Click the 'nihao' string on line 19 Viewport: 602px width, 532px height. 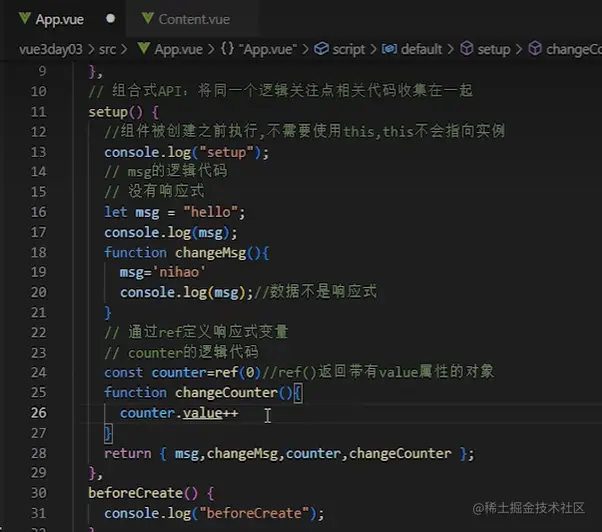[x=179, y=272]
